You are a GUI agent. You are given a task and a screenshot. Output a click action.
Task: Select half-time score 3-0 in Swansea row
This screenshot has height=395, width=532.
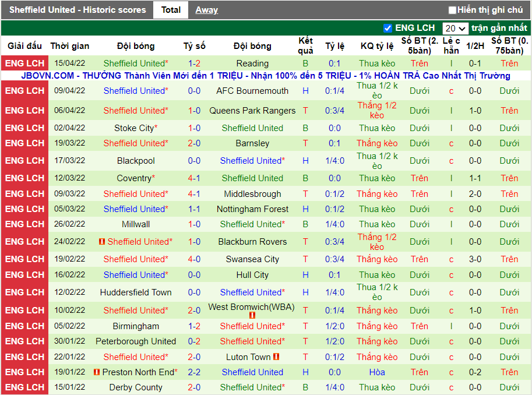475,259
